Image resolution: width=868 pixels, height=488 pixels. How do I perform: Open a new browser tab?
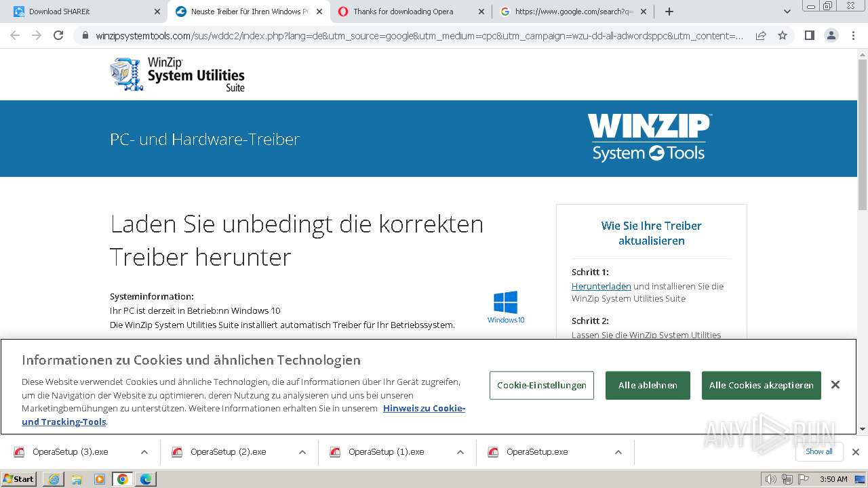click(669, 12)
